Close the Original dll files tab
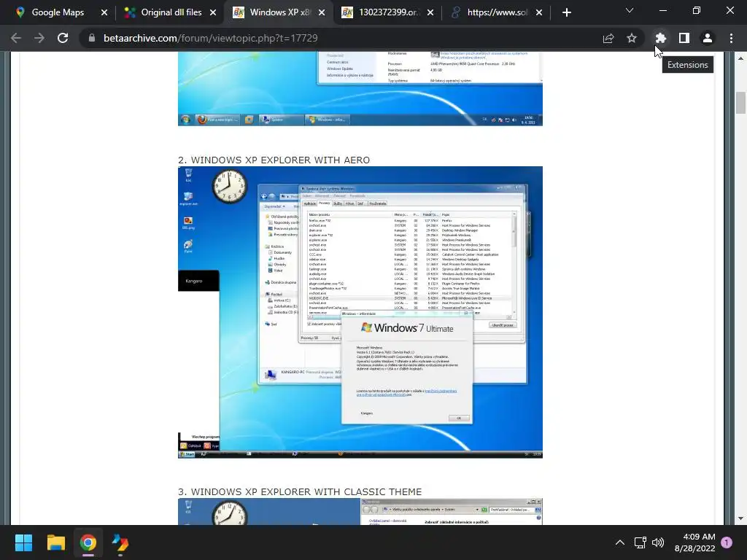Screen dimensions: 747x560 pos(213,12)
